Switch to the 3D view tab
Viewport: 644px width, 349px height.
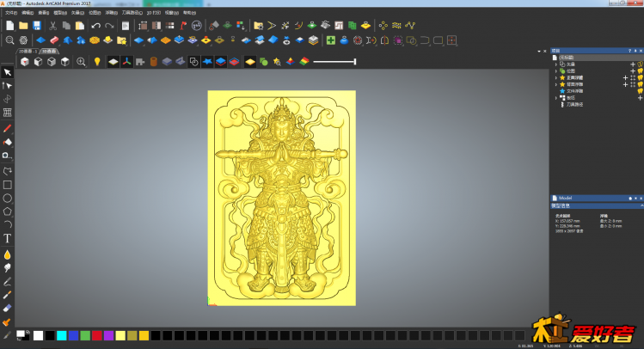click(49, 52)
